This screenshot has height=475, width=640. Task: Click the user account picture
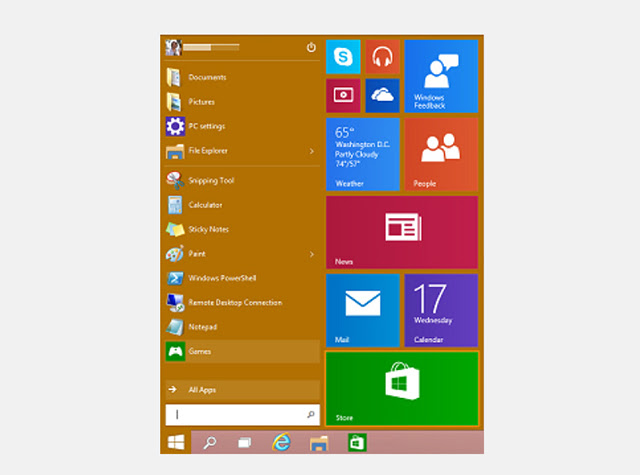(x=173, y=48)
